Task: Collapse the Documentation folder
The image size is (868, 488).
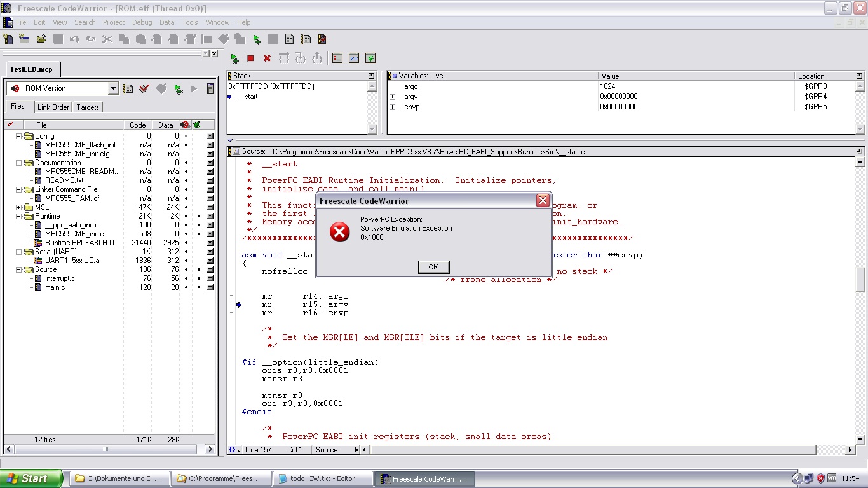Action: point(19,163)
